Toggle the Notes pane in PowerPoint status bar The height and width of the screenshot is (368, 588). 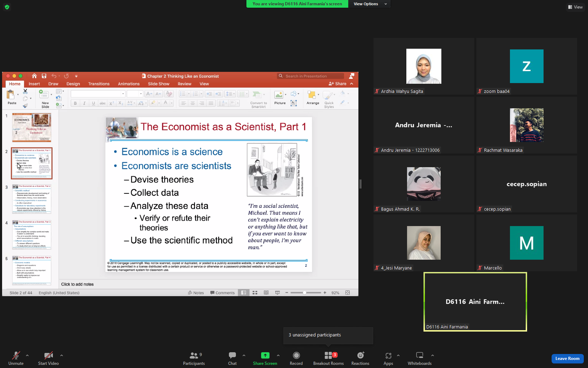196,293
